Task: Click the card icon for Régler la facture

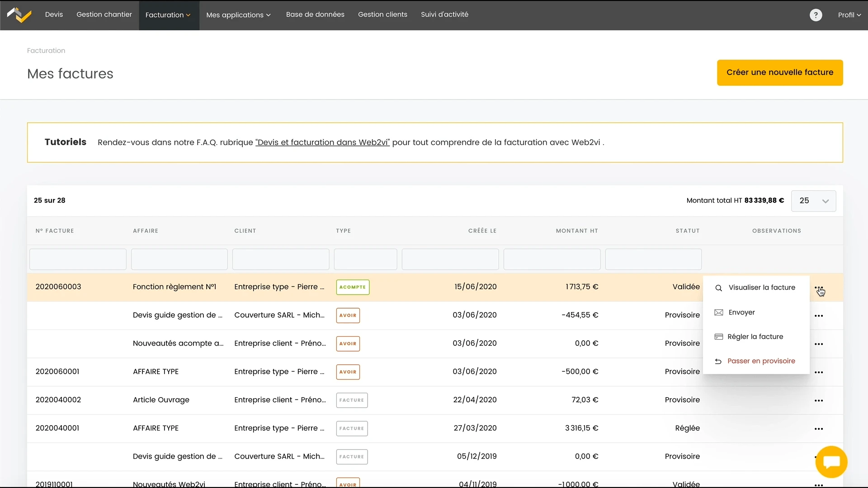Action: (718, 337)
